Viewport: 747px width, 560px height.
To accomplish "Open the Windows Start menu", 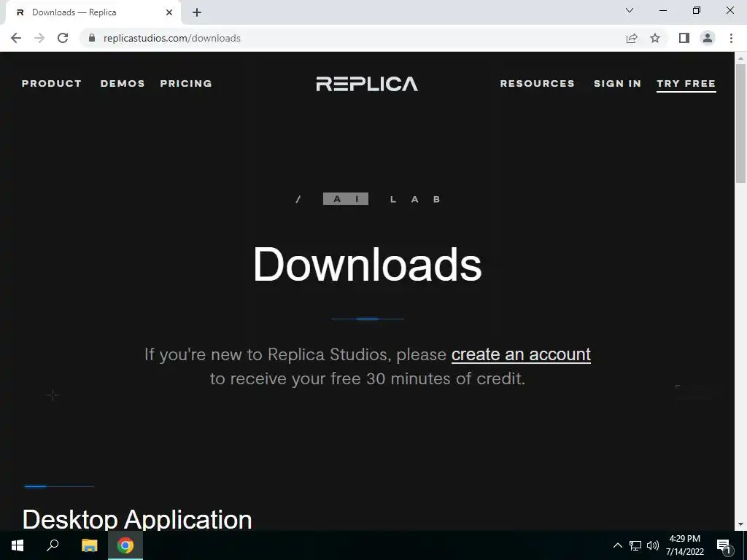I will (x=18, y=545).
